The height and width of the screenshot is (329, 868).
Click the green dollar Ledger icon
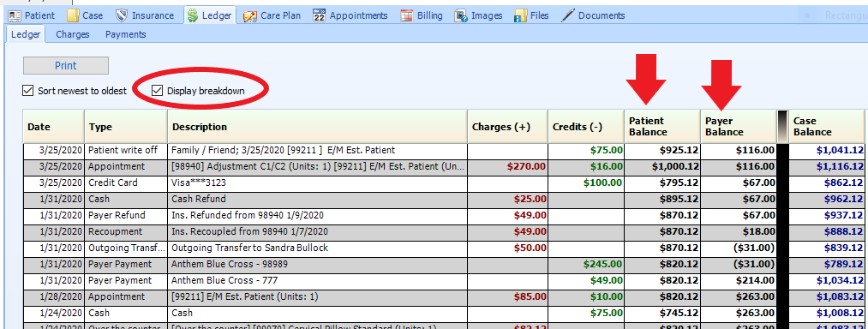point(193,15)
